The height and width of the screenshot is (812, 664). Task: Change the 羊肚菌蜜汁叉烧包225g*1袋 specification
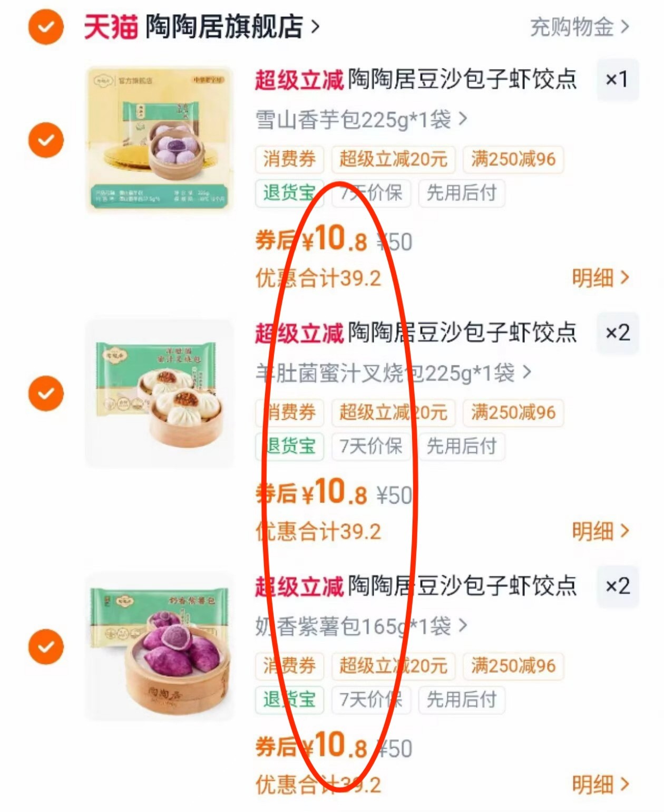(394, 373)
